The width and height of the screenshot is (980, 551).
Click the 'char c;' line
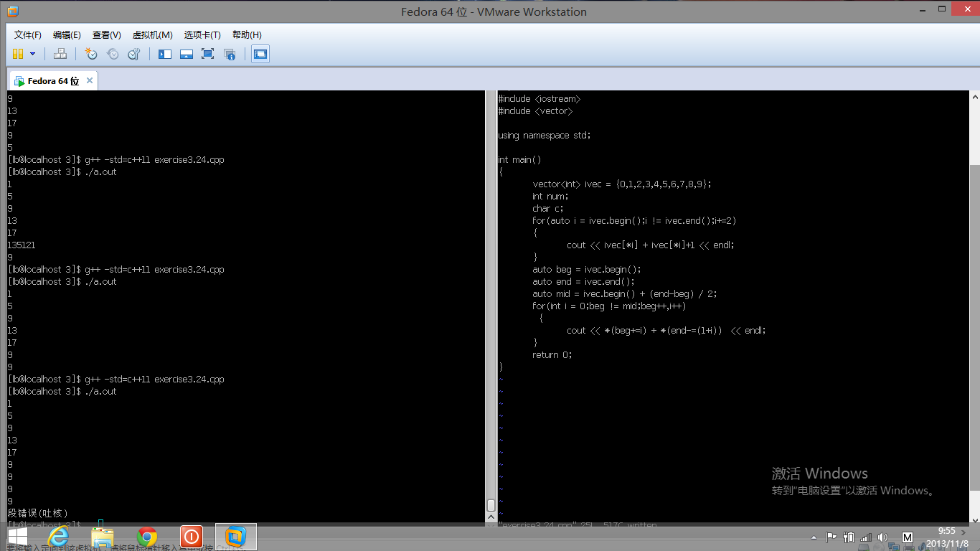tap(548, 209)
